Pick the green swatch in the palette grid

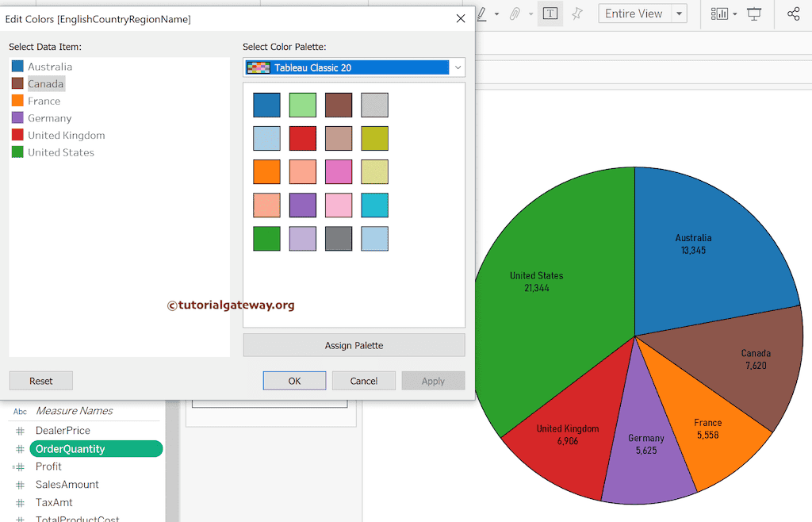pos(266,239)
